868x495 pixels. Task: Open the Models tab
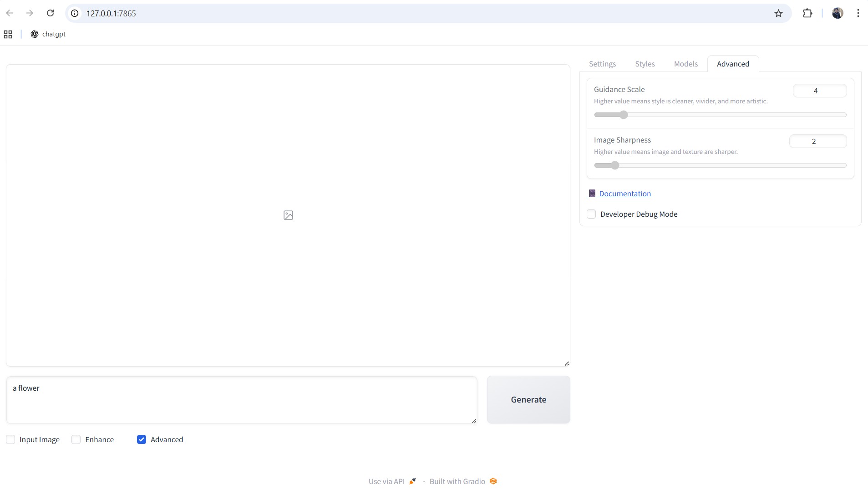[685, 64]
